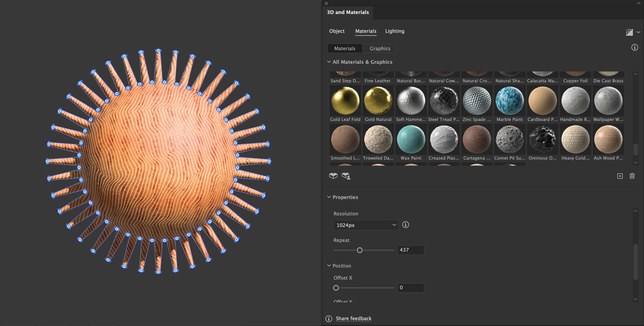Open the Share feedback link
The image size is (644, 326).
pos(353,319)
